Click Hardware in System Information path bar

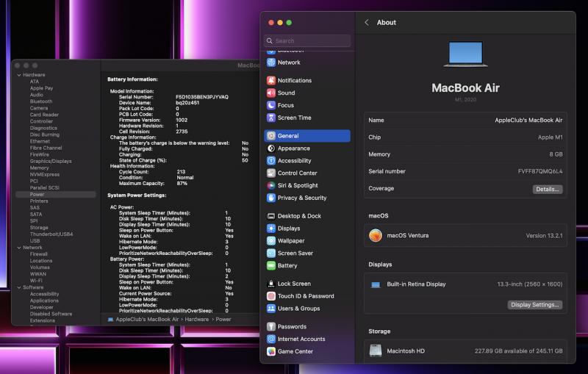click(x=196, y=320)
